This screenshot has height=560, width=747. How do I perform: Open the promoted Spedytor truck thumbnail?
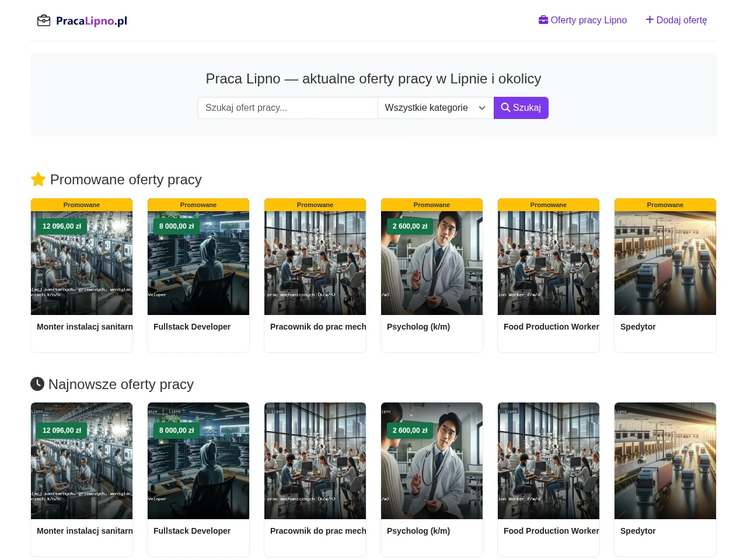point(665,263)
